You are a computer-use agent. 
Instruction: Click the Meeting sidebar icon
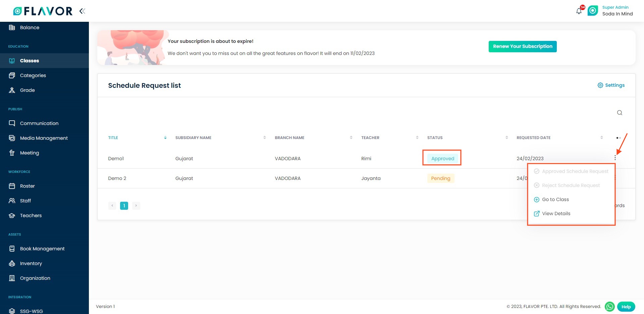click(12, 153)
